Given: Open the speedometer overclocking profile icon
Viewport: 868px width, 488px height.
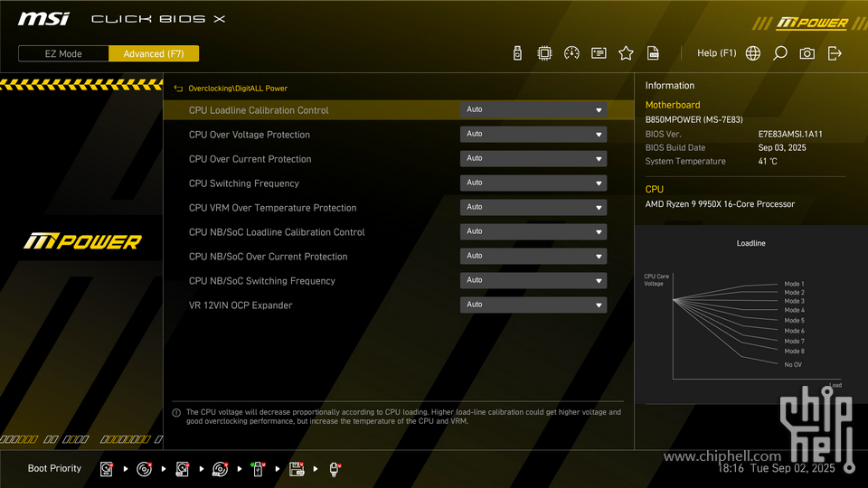Looking at the screenshot, I should coord(571,53).
